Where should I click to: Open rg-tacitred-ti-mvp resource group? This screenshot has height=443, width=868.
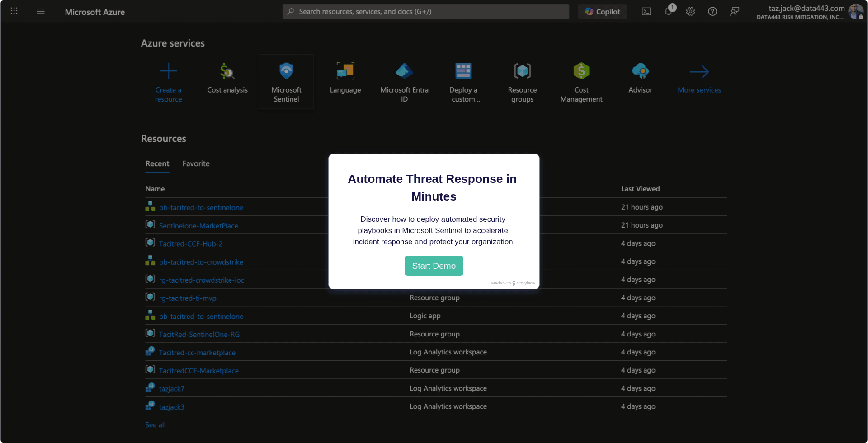click(x=188, y=298)
